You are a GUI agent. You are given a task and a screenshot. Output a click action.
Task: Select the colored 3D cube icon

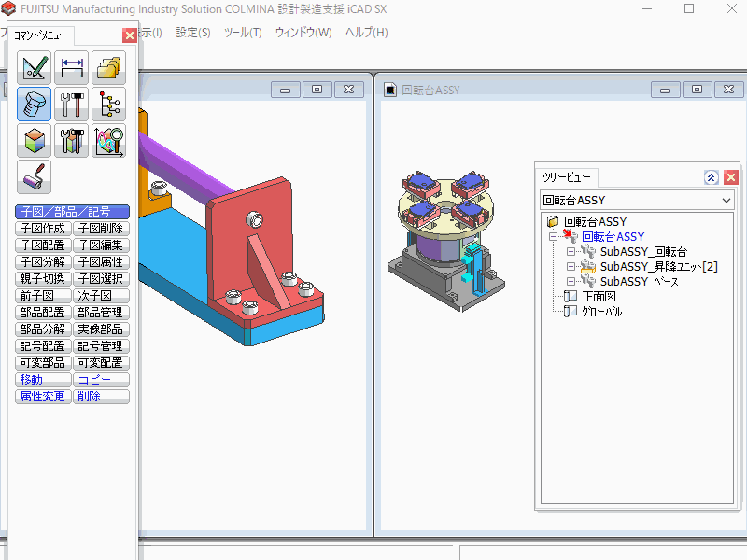pyautogui.click(x=35, y=140)
